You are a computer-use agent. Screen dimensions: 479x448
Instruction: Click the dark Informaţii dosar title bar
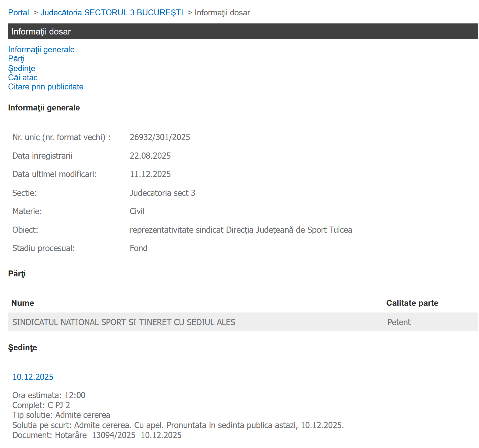point(243,31)
